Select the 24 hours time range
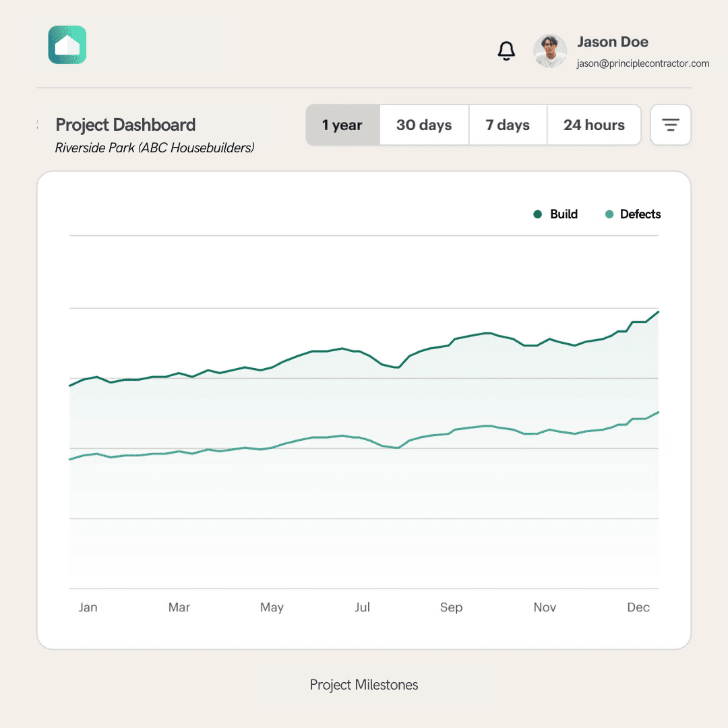 [594, 125]
